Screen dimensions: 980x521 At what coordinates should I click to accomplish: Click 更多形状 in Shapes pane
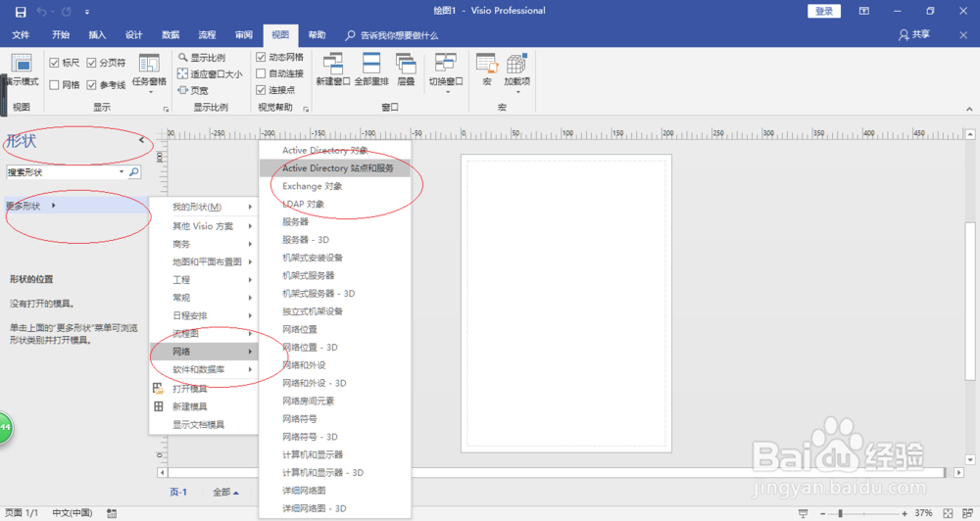click(x=76, y=206)
